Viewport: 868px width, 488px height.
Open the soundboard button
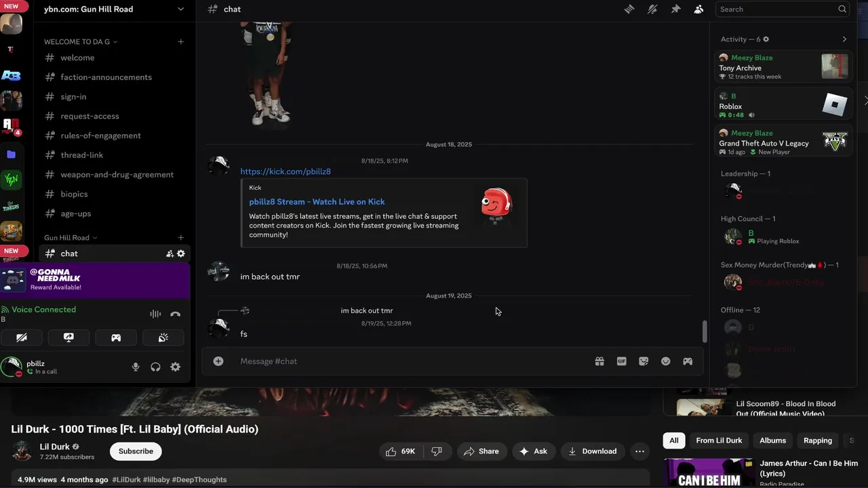click(x=163, y=338)
